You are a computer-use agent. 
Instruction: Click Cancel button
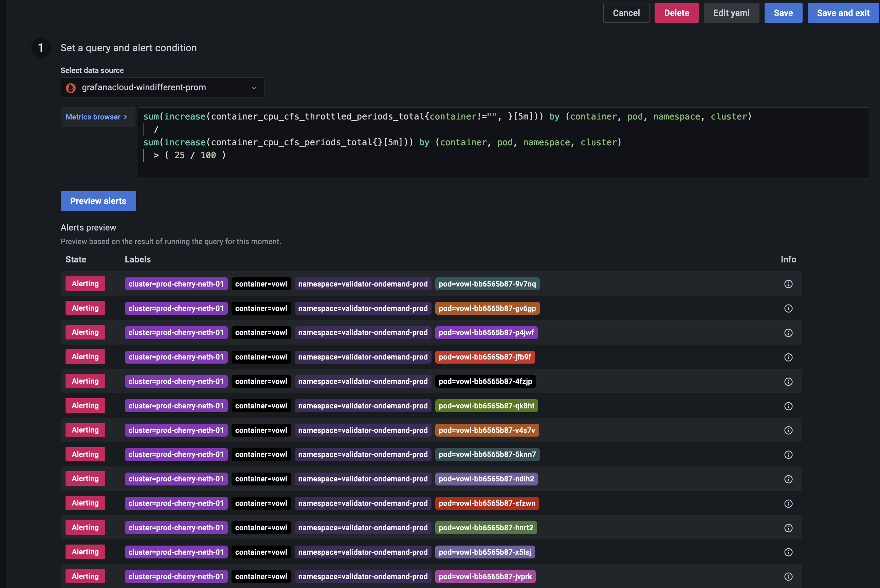click(x=626, y=13)
